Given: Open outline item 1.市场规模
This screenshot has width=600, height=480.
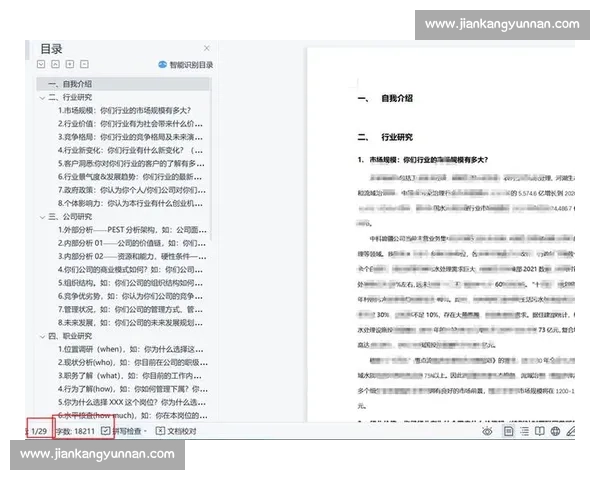Looking at the screenshot, I should click(x=124, y=111).
